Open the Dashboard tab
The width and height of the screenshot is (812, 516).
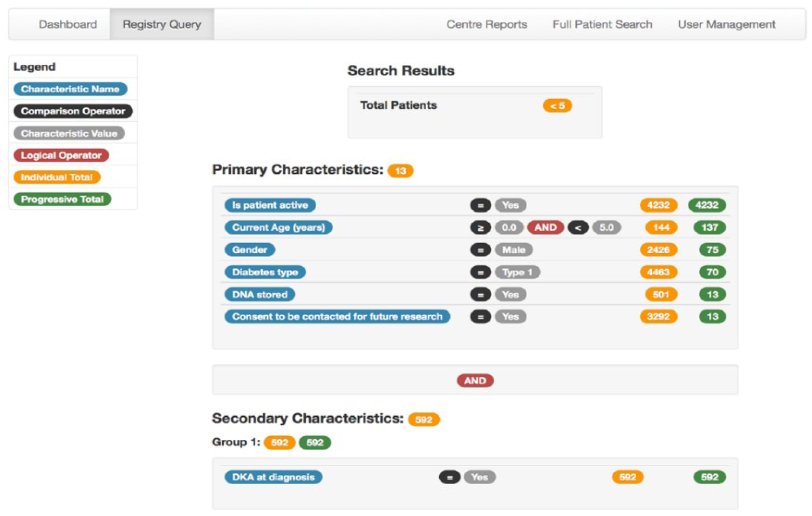68,24
